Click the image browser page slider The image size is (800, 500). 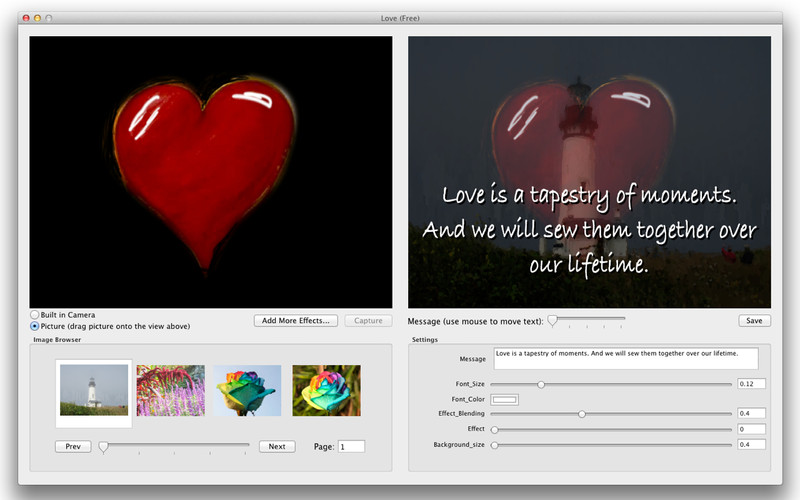[x=174, y=447]
